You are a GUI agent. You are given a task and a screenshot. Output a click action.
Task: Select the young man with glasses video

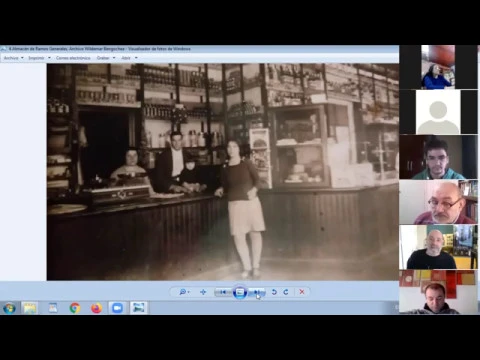pyautogui.click(x=438, y=157)
